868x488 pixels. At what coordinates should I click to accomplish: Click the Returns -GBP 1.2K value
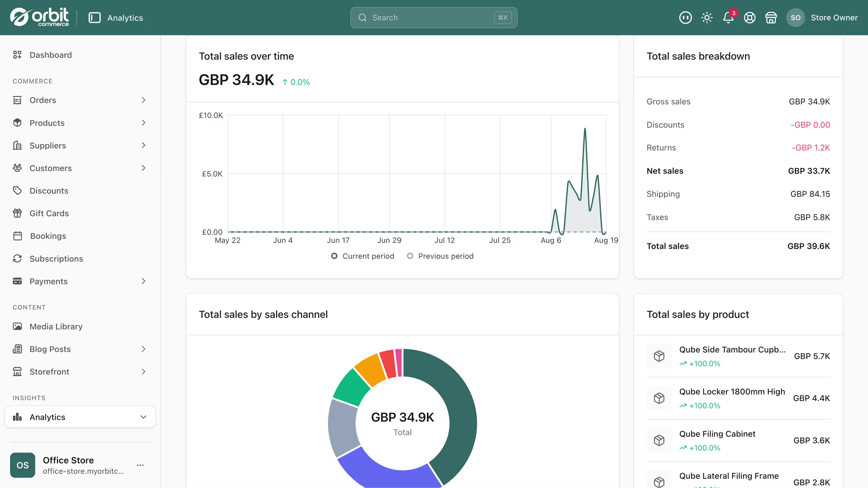[811, 148]
